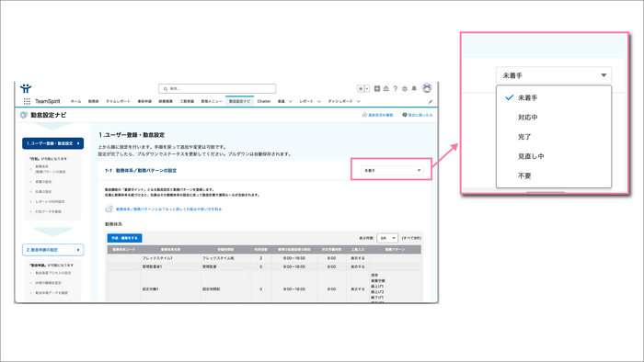Image resolution: width=644 pixels, height=362 pixels.
Task: Choose 対応中 in the enlarged status list
Action: pyautogui.click(x=554, y=118)
